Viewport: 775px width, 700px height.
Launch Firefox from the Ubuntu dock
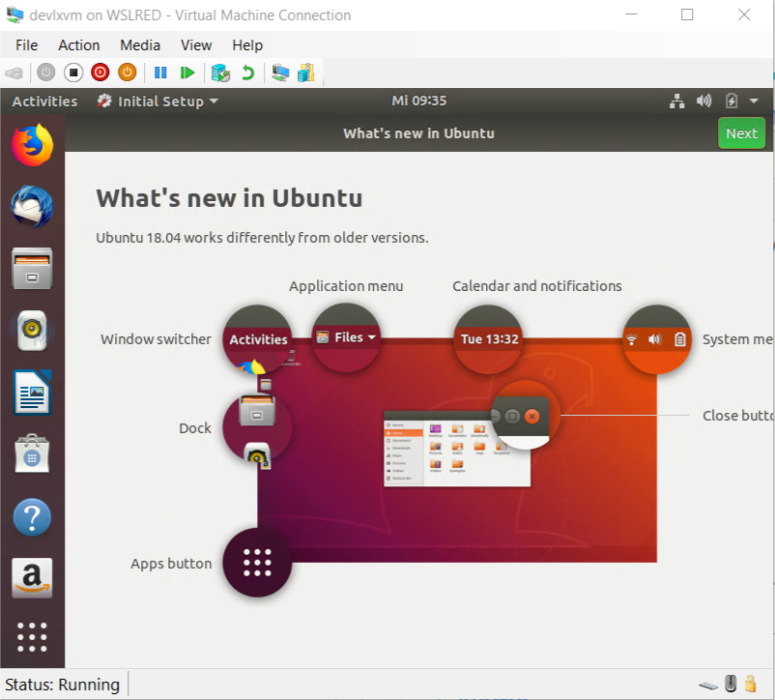[x=32, y=144]
